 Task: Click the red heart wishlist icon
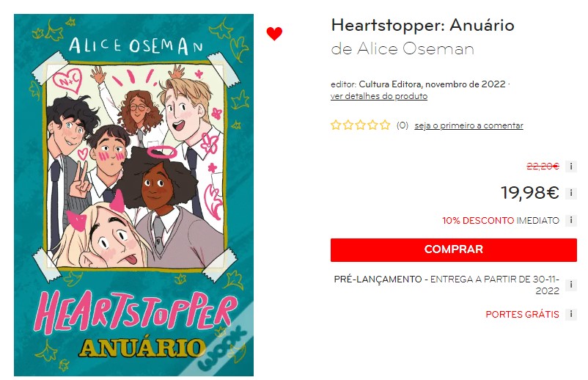point(274,34)
